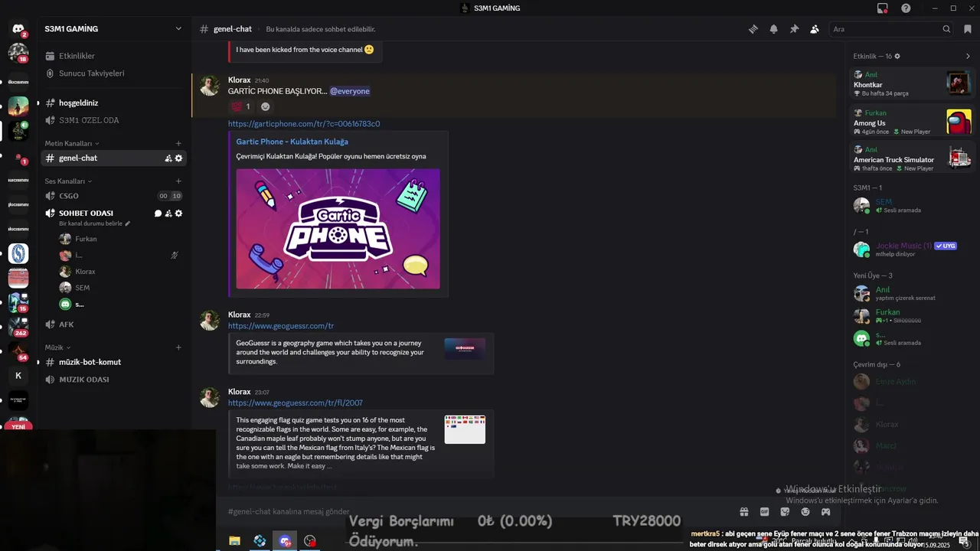980x551 pixels.
Task: Open the emoji picker icon
Action: [805, 511]
